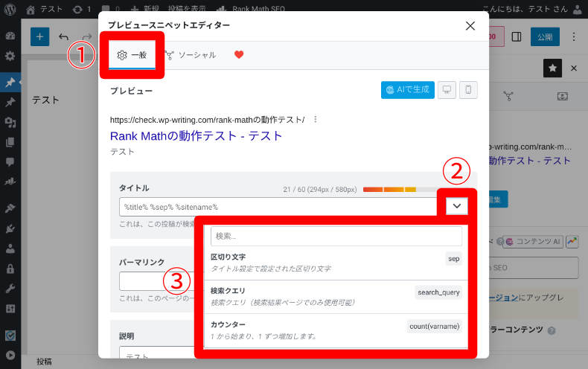588x369 pixels.
Task: Click the 公開 publish button
Action: point(545,36)
